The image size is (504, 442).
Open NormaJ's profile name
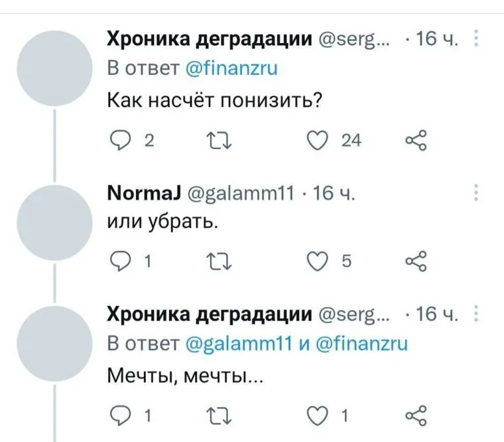pos(141,194)
